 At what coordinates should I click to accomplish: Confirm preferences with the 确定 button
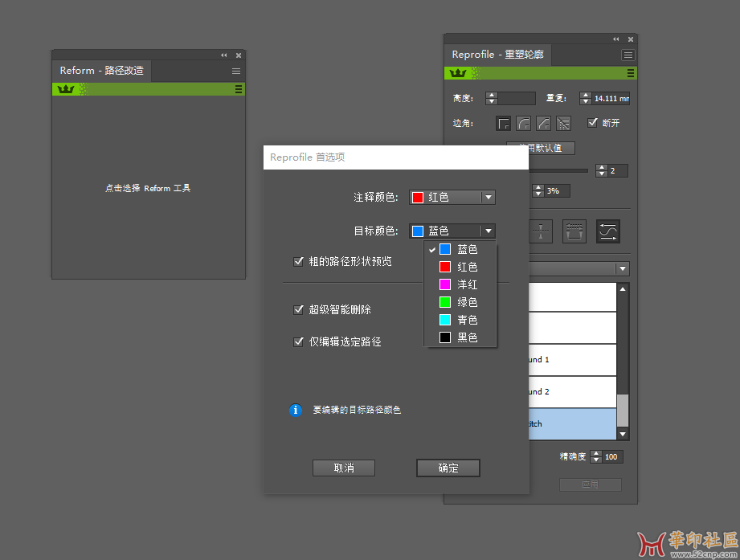coord(448,468)
